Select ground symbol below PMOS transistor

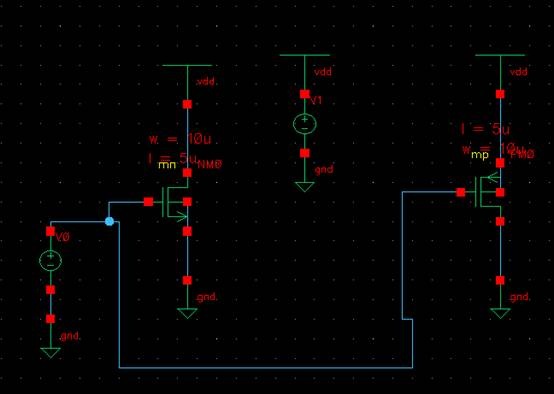[x=500, y=313]
